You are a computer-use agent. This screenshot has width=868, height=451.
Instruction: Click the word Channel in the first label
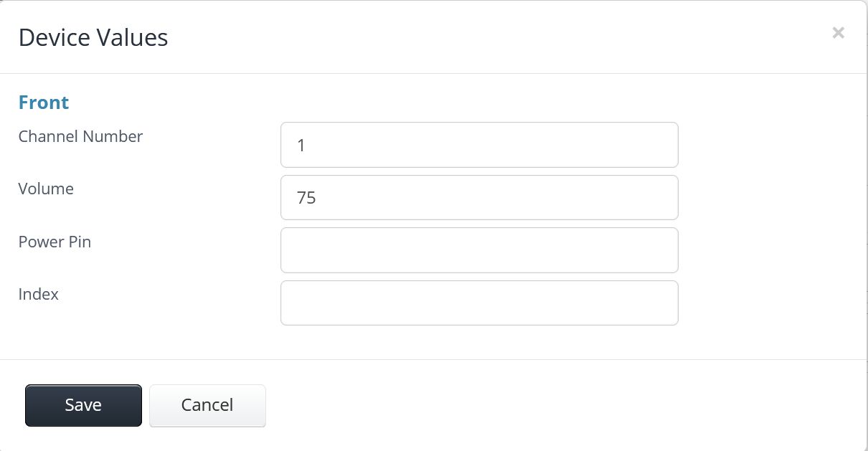[47, 136]
